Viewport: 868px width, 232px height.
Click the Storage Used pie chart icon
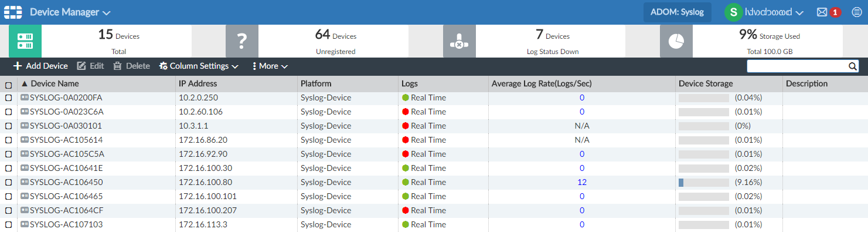676,41
